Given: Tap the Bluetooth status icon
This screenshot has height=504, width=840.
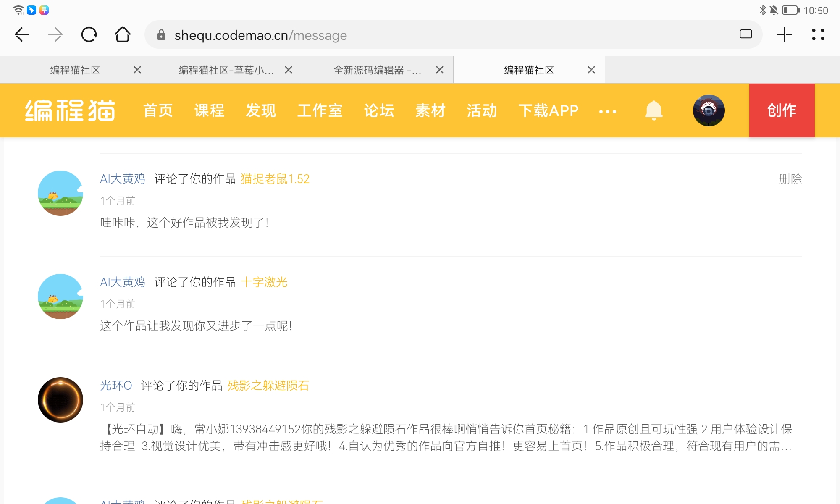Looking at the screenshot, I should point(763,10).
